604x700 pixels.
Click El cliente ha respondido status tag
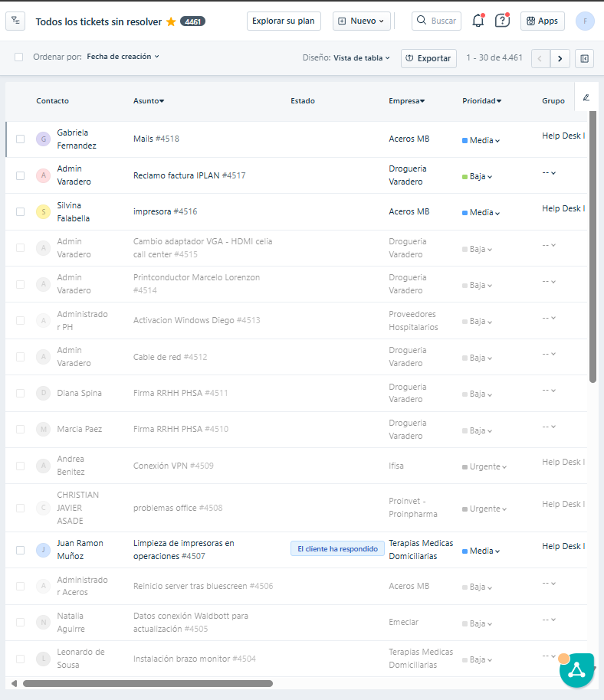click(337, 548)
